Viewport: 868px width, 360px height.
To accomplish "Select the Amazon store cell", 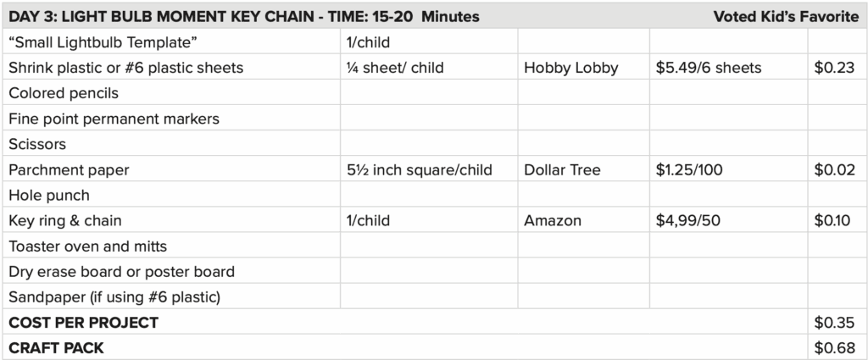I will [553, 221].
